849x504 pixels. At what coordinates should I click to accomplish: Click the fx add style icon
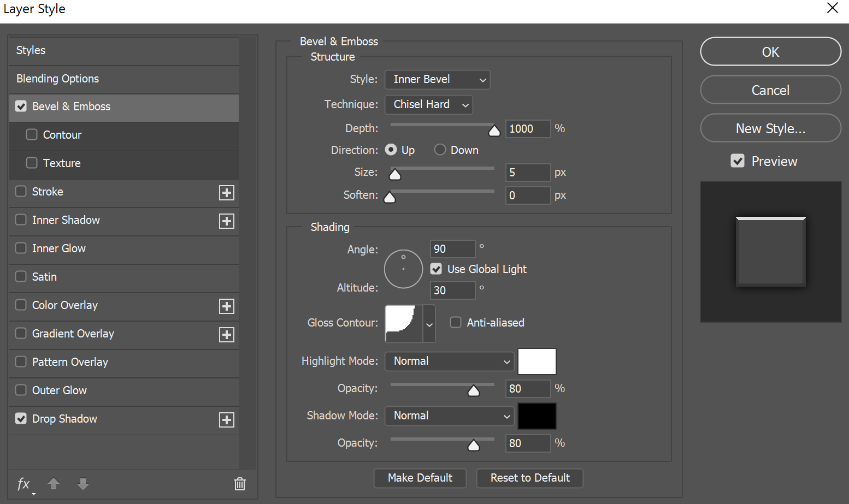coord(23,484)
